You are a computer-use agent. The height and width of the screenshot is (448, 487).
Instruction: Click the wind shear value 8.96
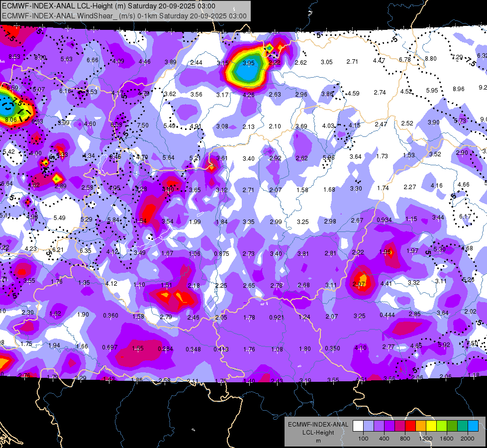[x=459, y=89]
